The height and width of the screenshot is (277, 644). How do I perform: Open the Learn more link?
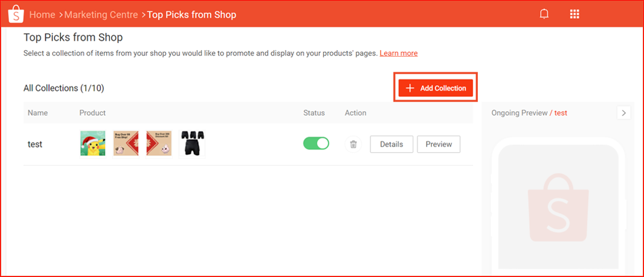tap(398, 53)
